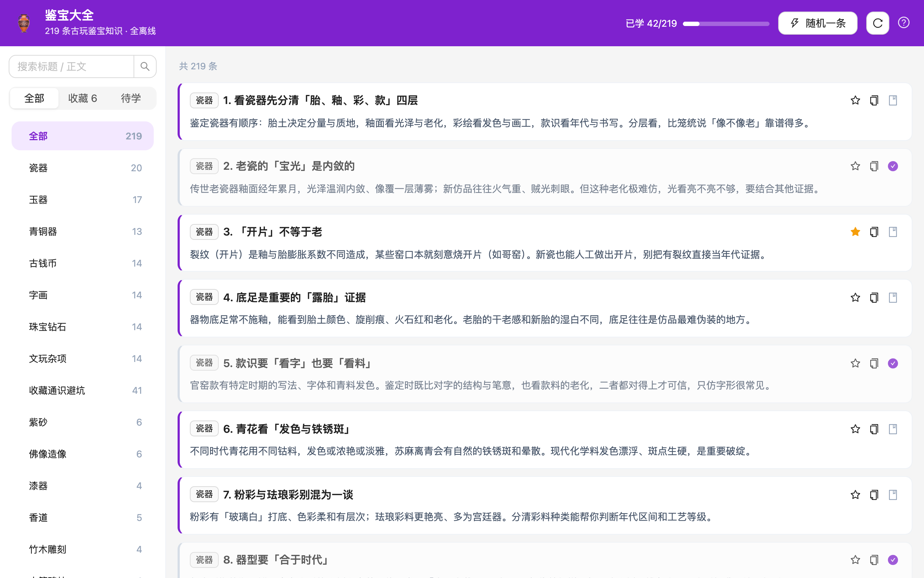The height and width of the screenshot is (578, 924).
Task: Star entry 5 款识要「看字」
Action: (x=855, y=363)
